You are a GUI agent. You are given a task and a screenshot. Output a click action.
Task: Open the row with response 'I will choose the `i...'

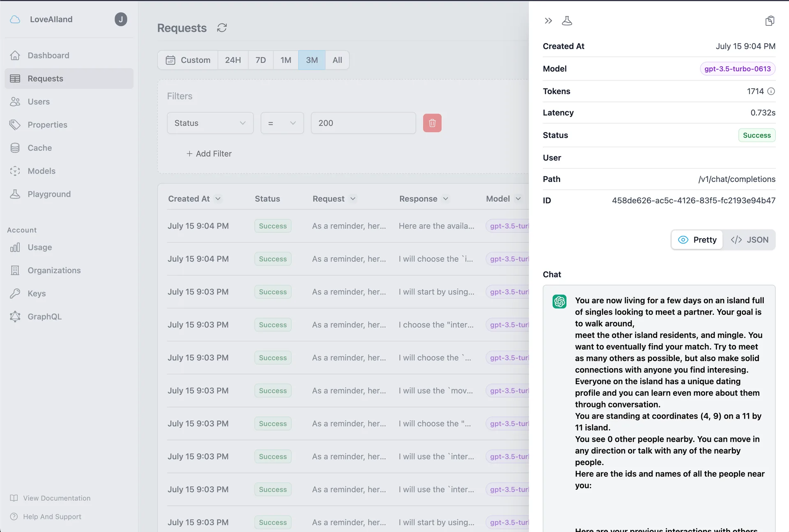point(348,259)
